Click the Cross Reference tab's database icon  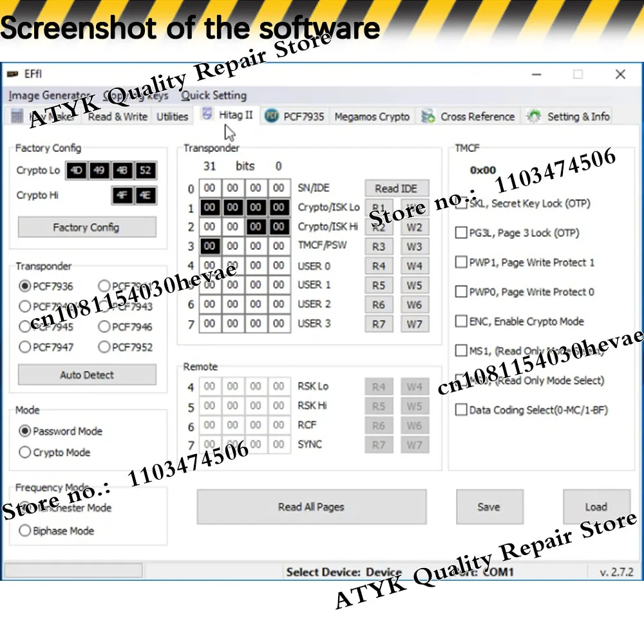pyautogui.click(x=428, y=116)
